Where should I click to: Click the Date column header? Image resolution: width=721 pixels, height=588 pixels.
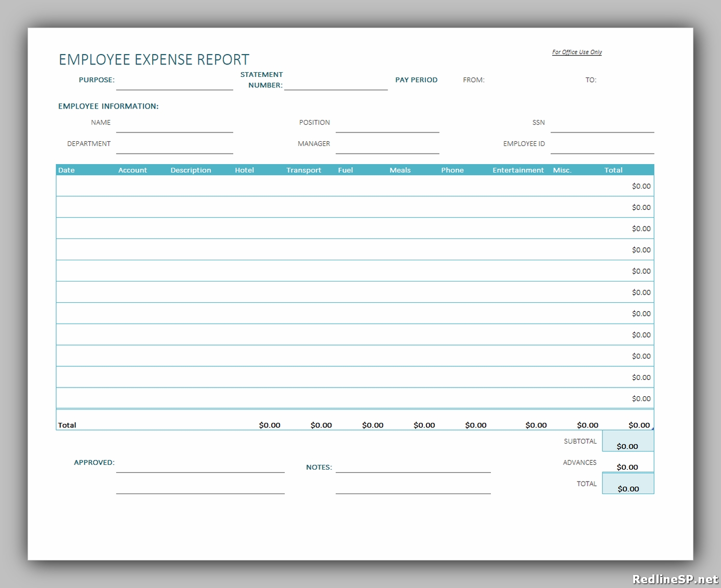pos(66,170)
